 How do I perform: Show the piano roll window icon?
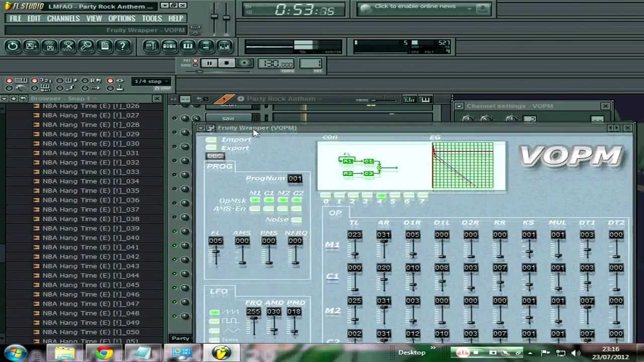click(188, 46)
